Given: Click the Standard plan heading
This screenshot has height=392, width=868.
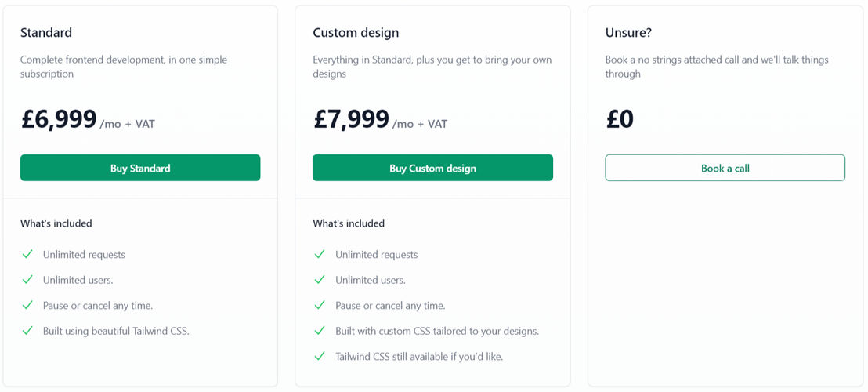Looking at the screenshot, I should pyautogui.click(x=46, y=33).
